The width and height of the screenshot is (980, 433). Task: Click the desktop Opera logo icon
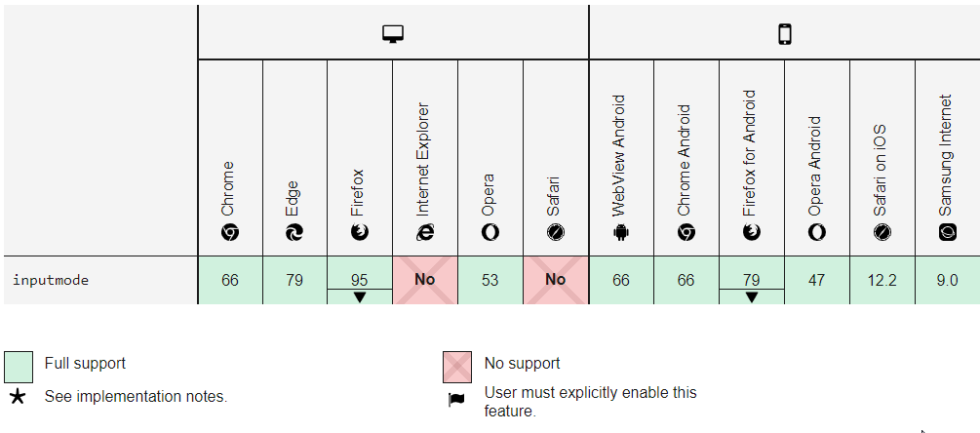(x=490, y=232)
